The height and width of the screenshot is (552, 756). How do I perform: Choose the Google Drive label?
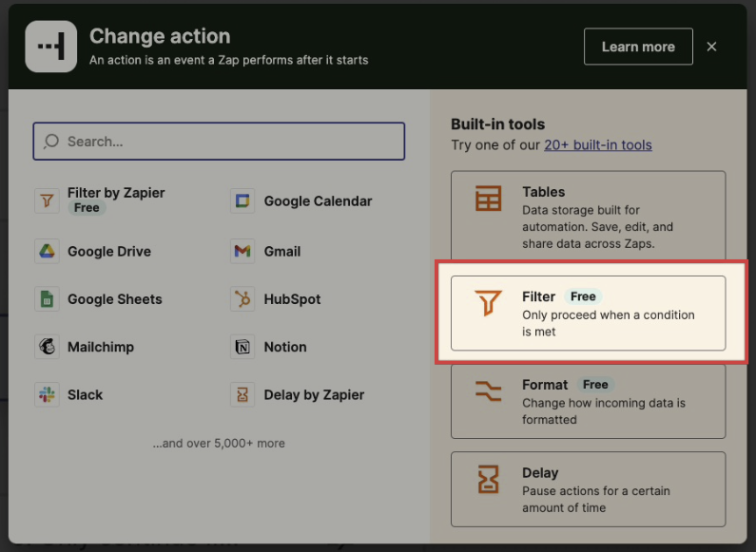[109, 252]
